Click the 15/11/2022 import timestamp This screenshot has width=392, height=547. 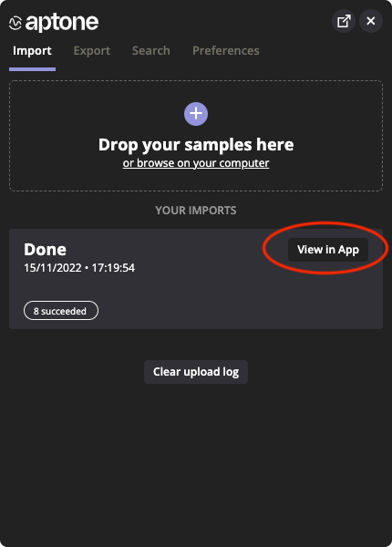[x=79, y=268]
